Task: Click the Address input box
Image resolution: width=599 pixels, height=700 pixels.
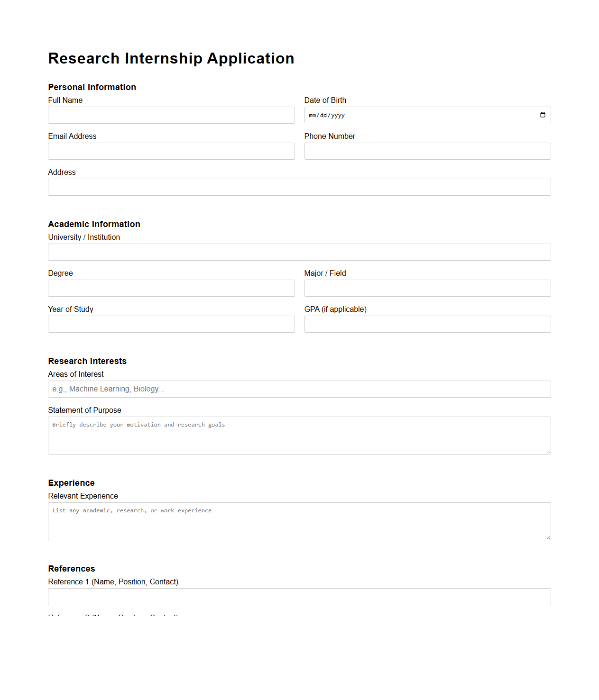Action: pos(299,187)
